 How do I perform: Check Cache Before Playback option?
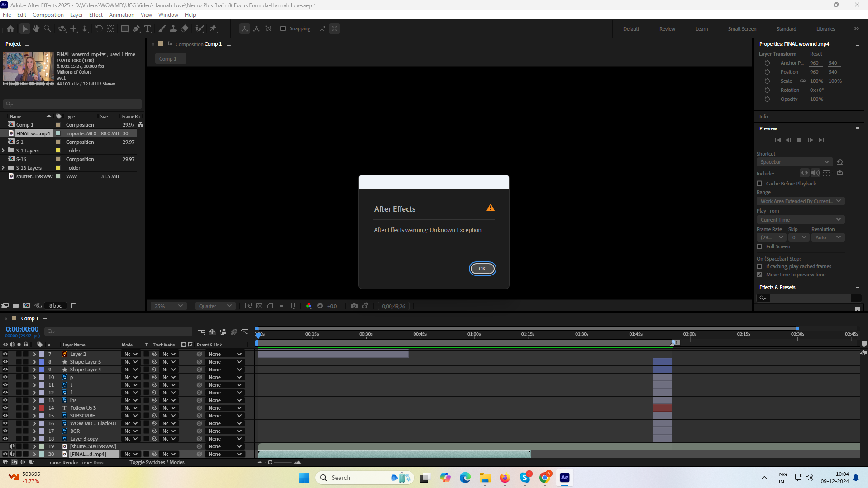click(x=759, y=184)
